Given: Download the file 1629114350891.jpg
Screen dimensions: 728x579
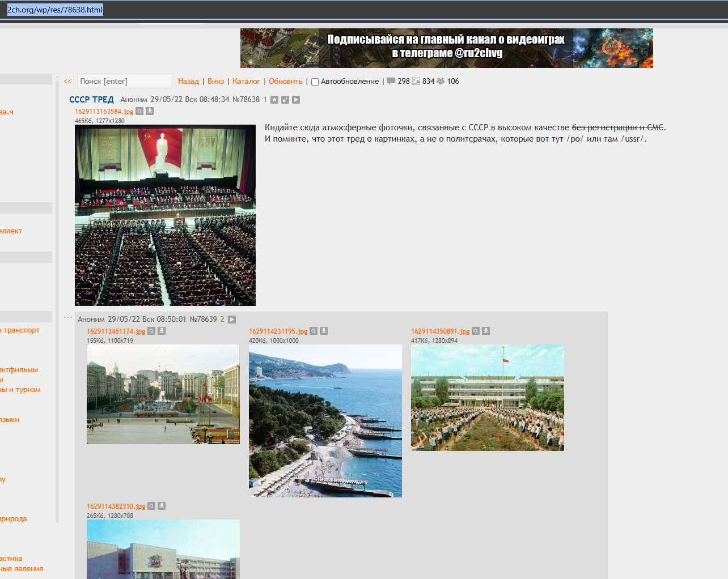Looking at the screenshot, I should pyautogui.click(x=486, y=331).
